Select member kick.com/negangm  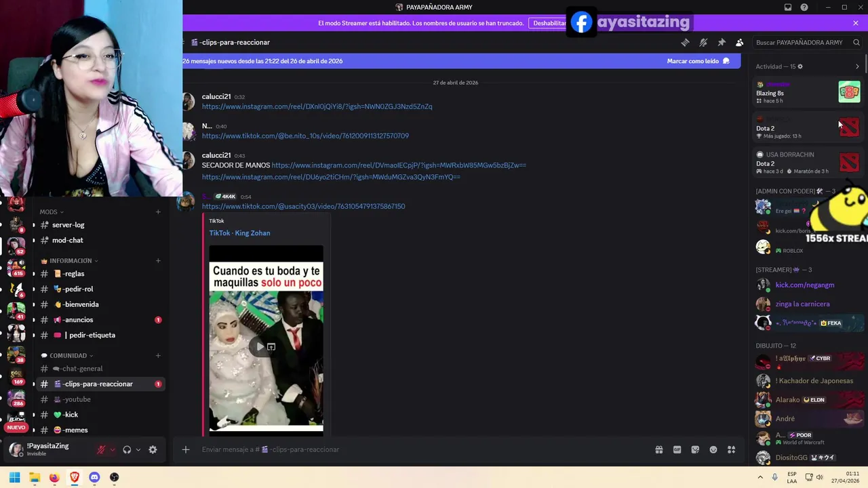coord(808,285)
